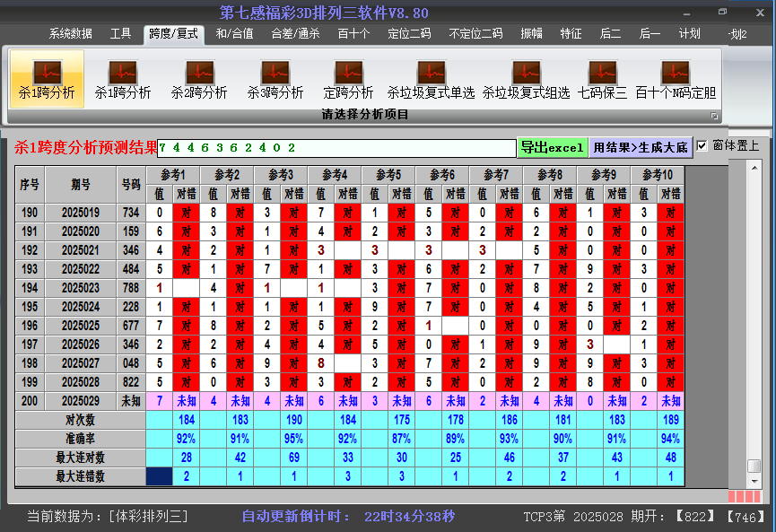Open the 杀3跨分析 analysis icon

[275, 79]
